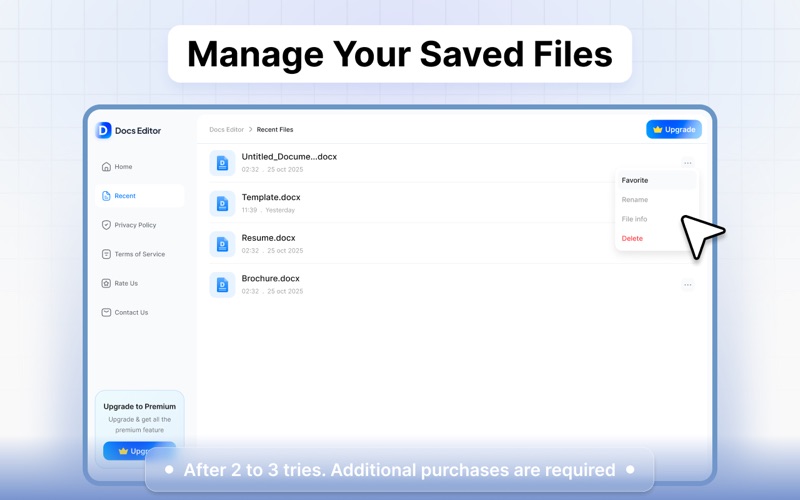The height and width of the screenshot is (500, 800).
Task: Select the Brochure.docx file name
Action: (270, 279)
